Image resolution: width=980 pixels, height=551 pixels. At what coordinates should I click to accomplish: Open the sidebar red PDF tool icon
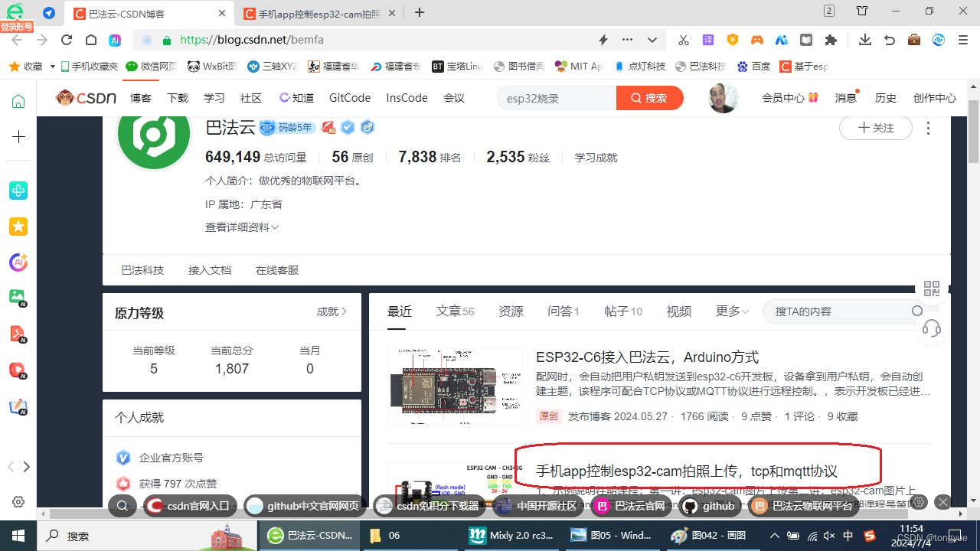click(18, 334)
